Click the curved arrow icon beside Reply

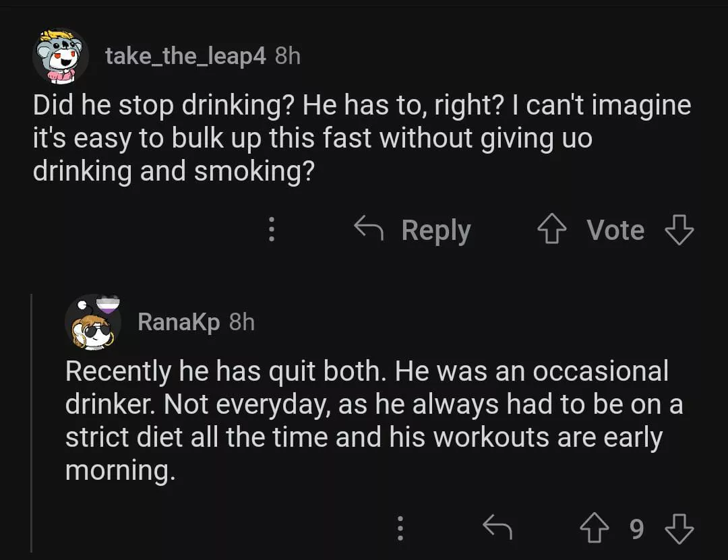[369, 230]
